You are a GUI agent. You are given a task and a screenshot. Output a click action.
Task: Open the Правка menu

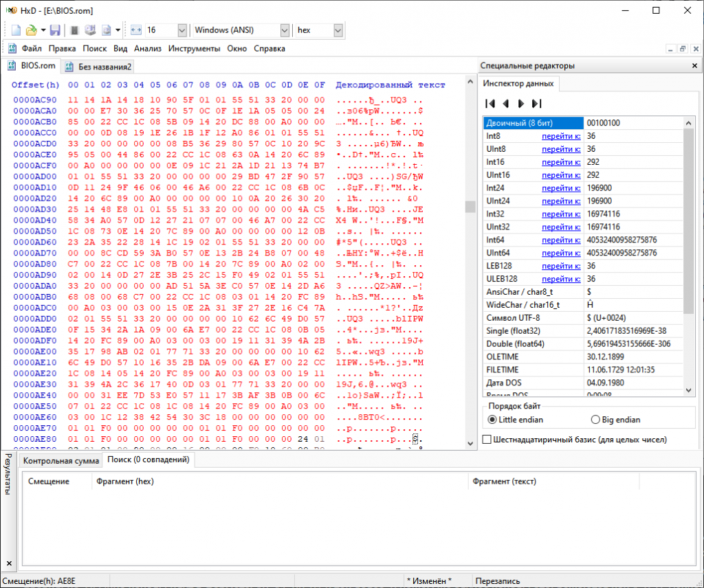pyautogui.click(x=62, y=49)
